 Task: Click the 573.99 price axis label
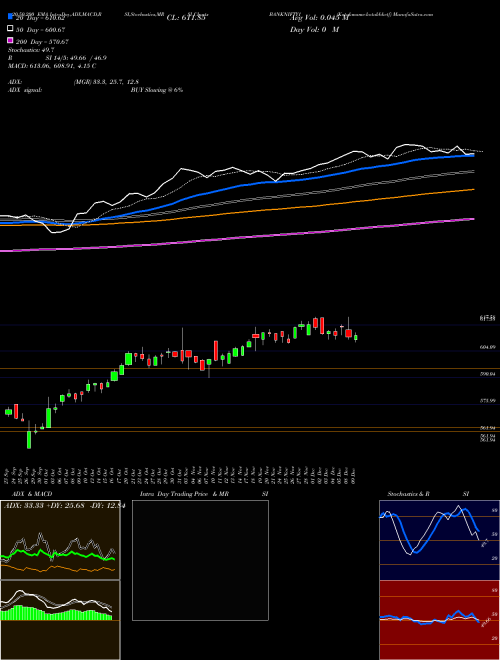tap(488, 401)
